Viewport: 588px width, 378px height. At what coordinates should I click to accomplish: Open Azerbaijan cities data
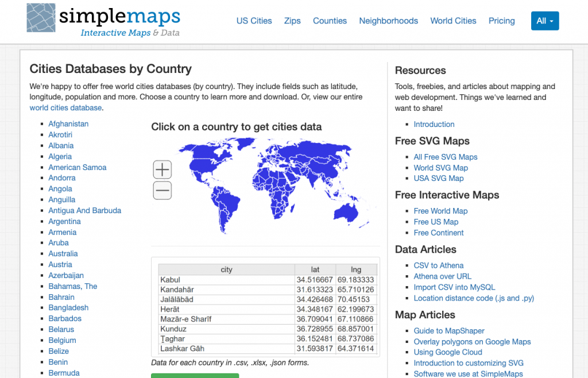pos(66,275)
